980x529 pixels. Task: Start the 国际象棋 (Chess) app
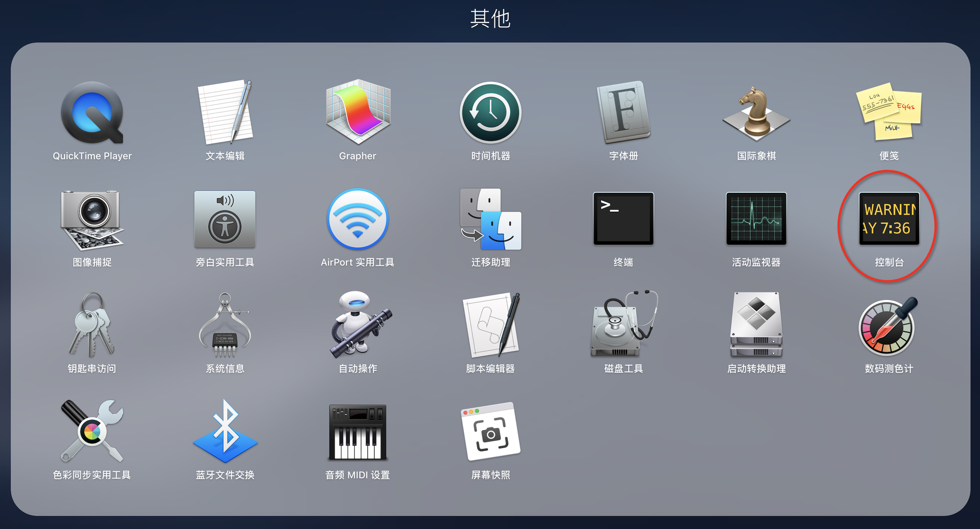coord(756,113)
